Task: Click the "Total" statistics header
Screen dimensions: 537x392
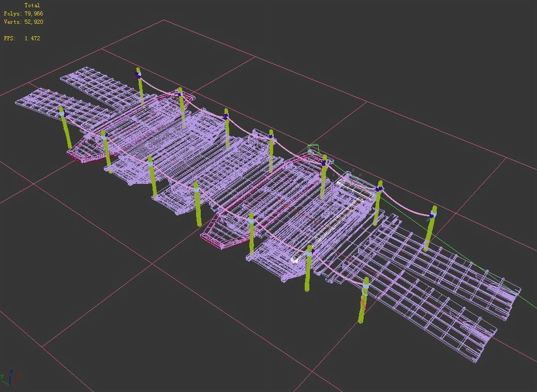Action: tap(32, 6)
